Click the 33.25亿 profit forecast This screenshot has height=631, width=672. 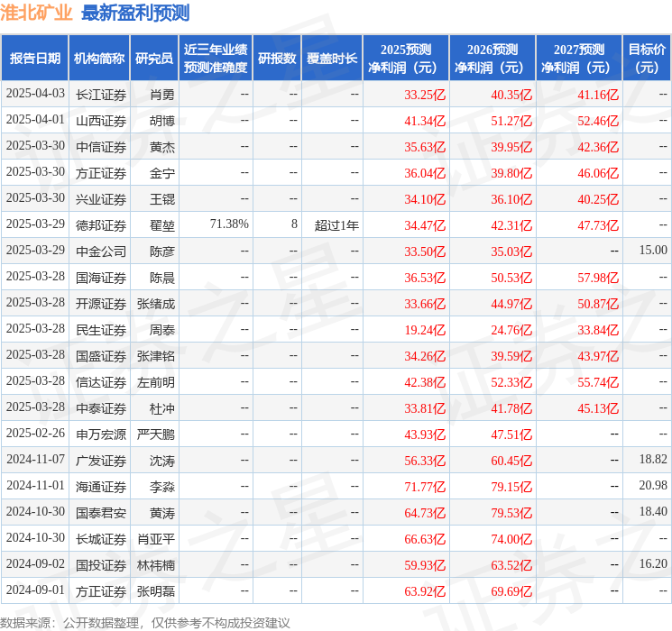point(425,95)
